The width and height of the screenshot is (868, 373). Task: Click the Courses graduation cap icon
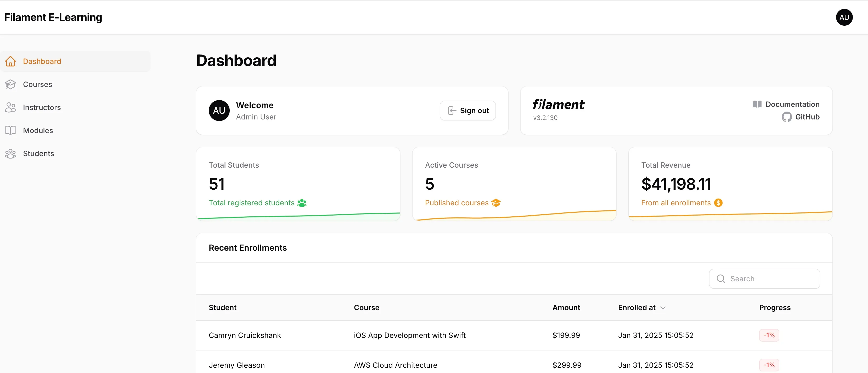click(11, 84)
